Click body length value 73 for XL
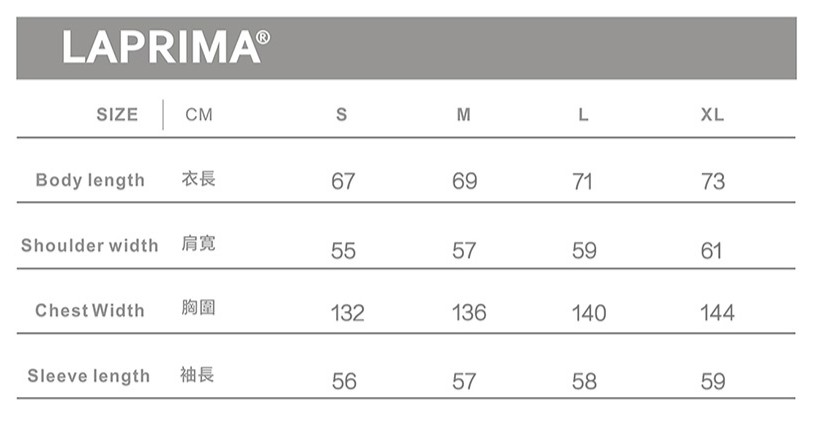The height and width of the screenshot is (427, 815). tap(713, 182)
